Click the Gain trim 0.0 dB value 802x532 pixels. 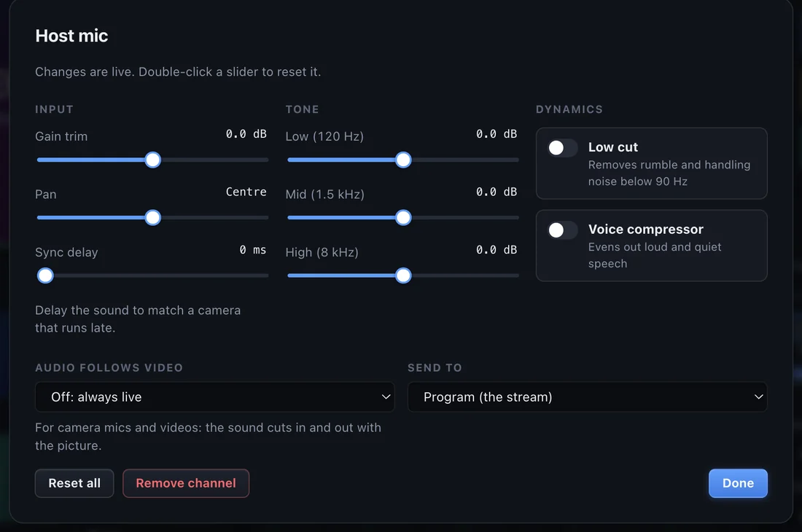click(x=246, y=134)
